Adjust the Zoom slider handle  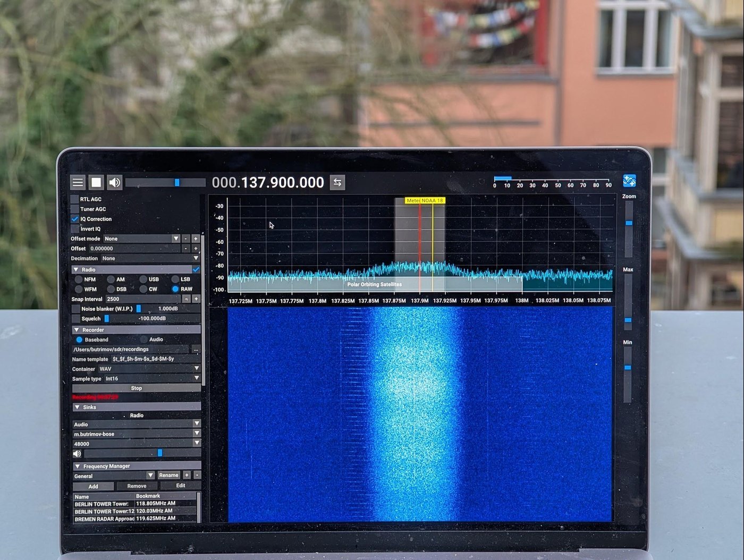click(x=629, y=223)
